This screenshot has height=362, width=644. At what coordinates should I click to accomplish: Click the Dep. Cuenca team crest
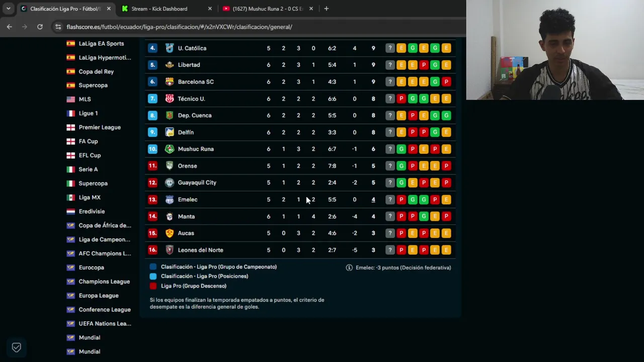(x=170, y=115)
